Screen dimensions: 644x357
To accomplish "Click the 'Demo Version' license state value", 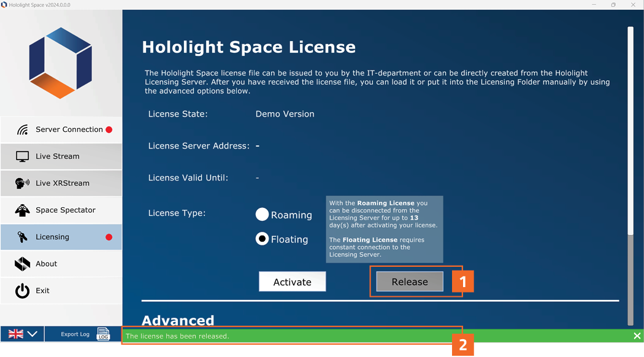I will 285,114.
